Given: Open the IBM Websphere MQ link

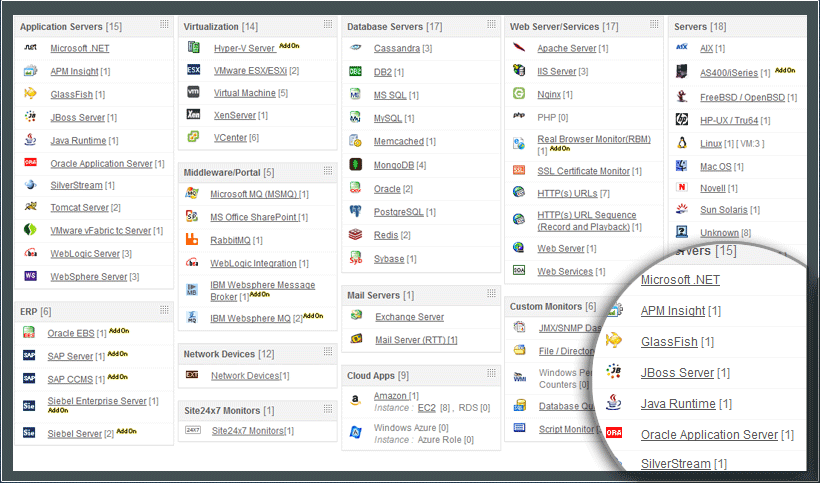Looking at the screenshot, I should (x=250, y=318).
